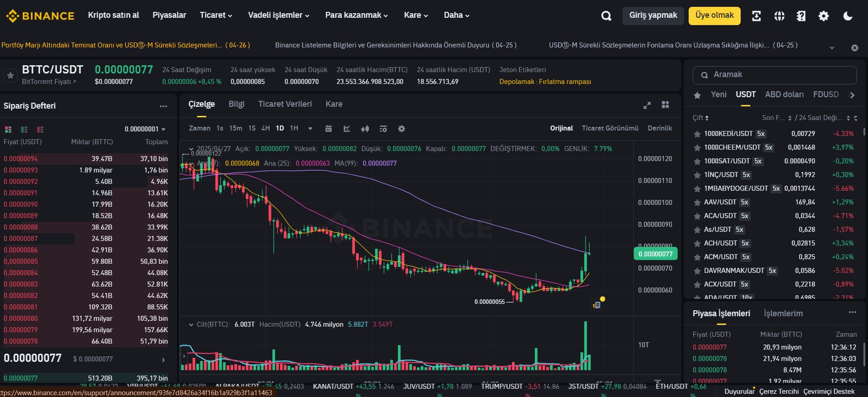Favorite the AAV/USDT pair
868x397 pixels.
coord(697,203)
